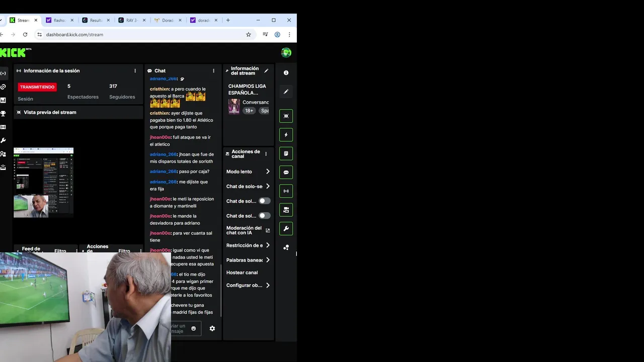Viewport: 644px width, 362px height.
Task: Click Hostear canal
Action: pos(242,273)
